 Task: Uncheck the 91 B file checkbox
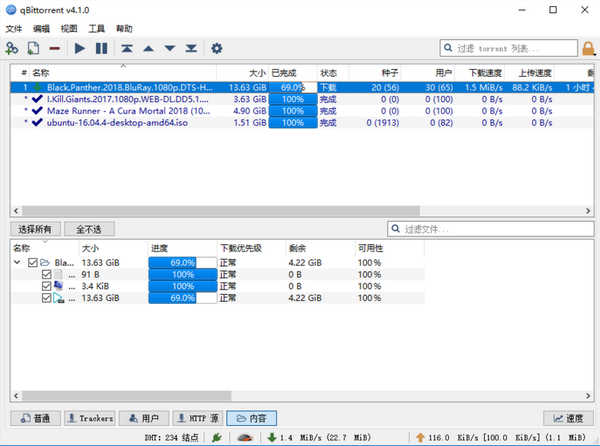click(x=46, y=274)
